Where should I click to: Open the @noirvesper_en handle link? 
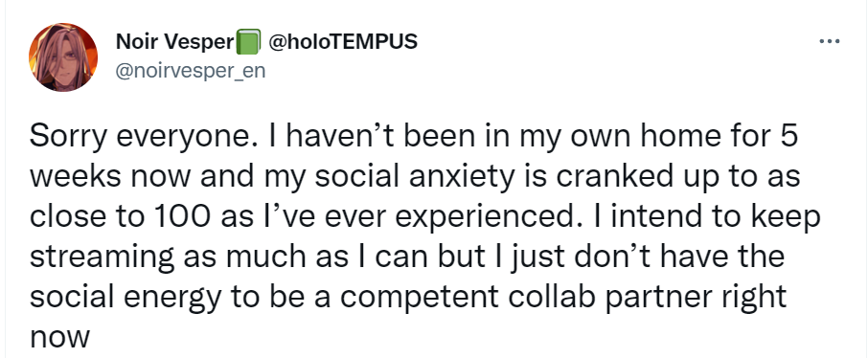click(191, 71)
